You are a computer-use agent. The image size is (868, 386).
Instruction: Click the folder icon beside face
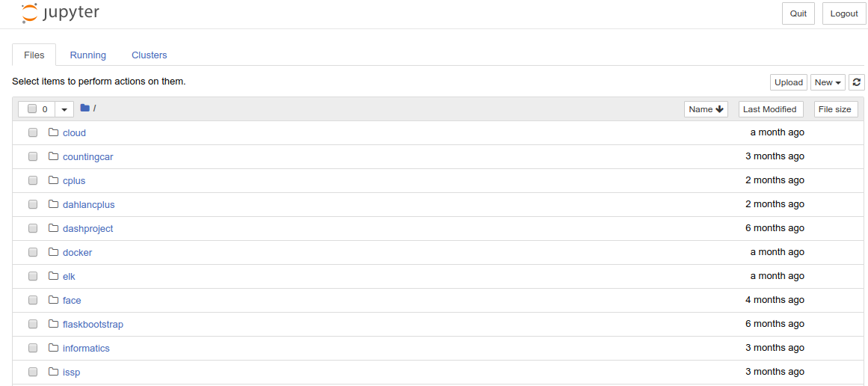53,300
